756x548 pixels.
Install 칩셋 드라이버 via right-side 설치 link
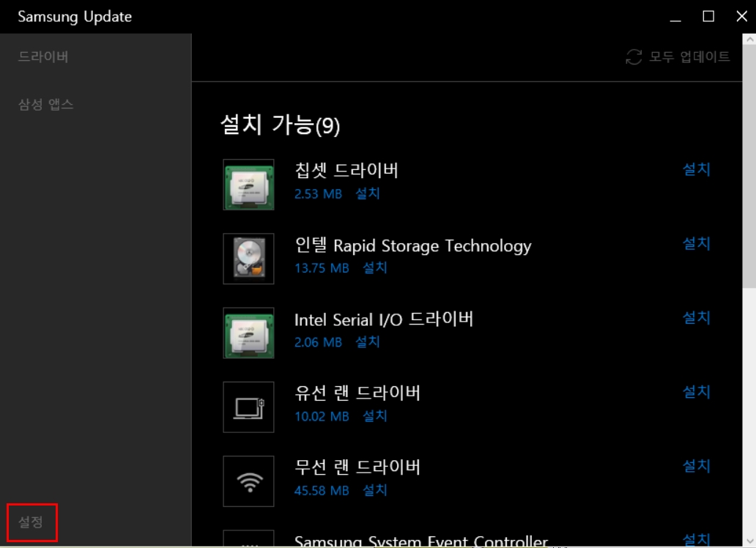pyautogui.click(x=697, y=169)
